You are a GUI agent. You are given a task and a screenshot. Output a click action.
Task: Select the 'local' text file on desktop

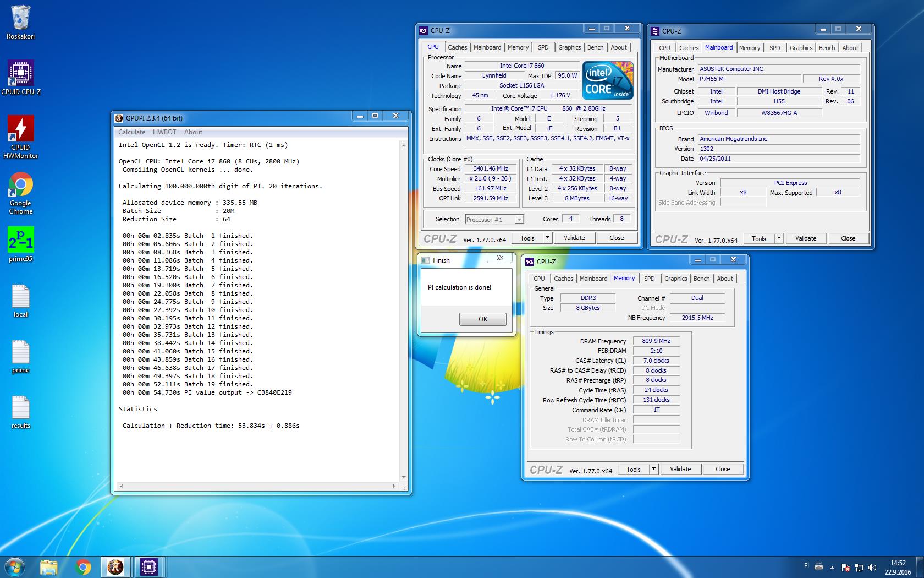[21, 301]
